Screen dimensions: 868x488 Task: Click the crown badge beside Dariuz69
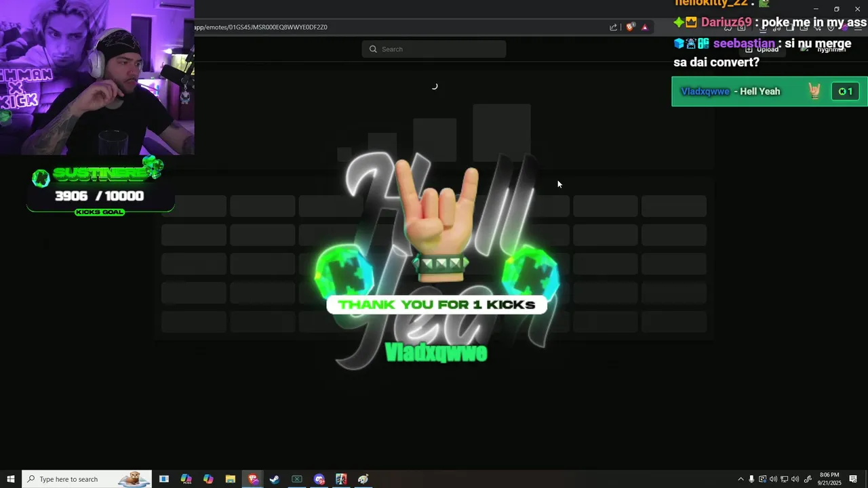click(691, 22)
